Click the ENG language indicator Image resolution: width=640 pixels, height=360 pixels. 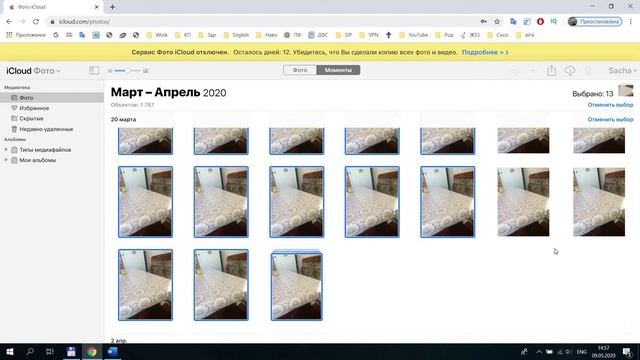(x=582, y=352)
